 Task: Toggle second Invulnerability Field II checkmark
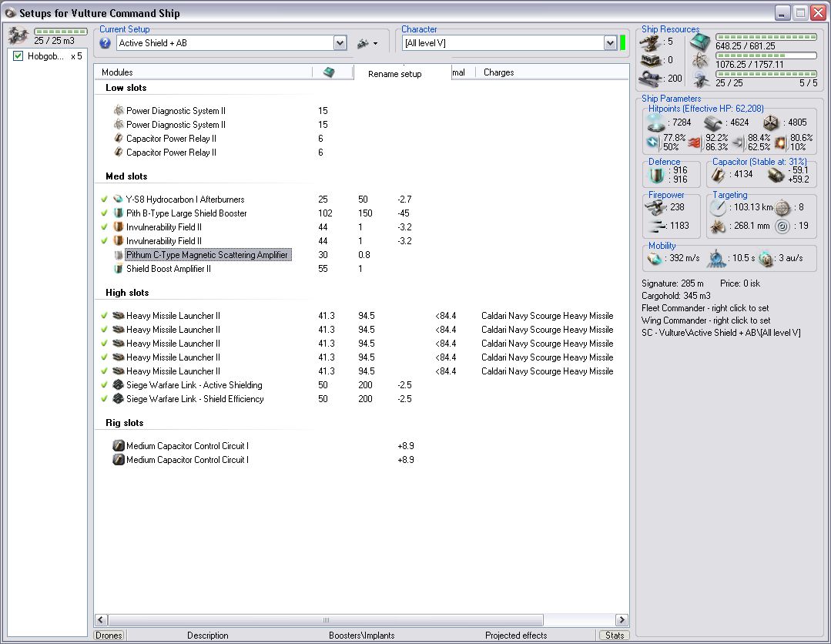tap(105, 240)
